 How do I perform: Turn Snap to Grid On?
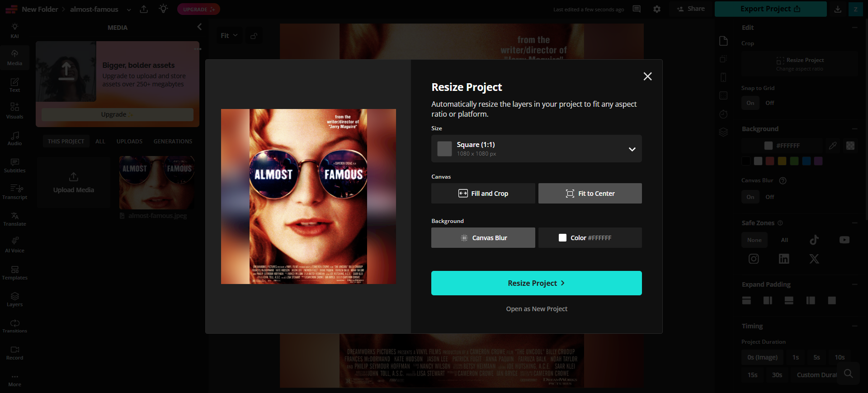tap(750, 103)
